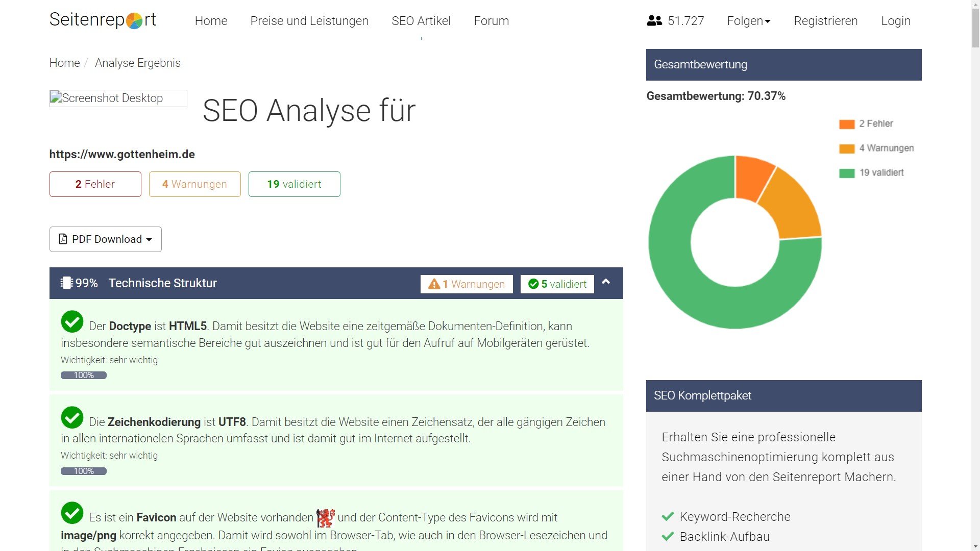Open the Folgen dropdown menu

[x=748, y=21]
